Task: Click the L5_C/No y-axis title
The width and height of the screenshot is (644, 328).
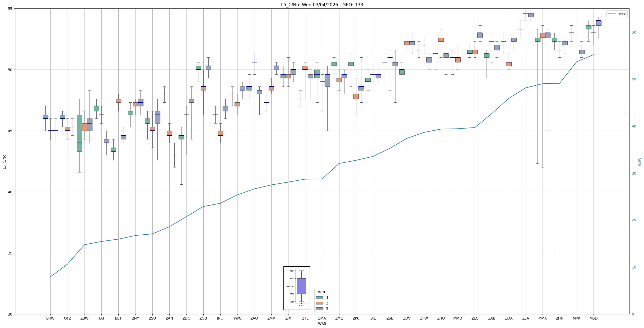Action: pyautogui.click(x=4, y=162)
